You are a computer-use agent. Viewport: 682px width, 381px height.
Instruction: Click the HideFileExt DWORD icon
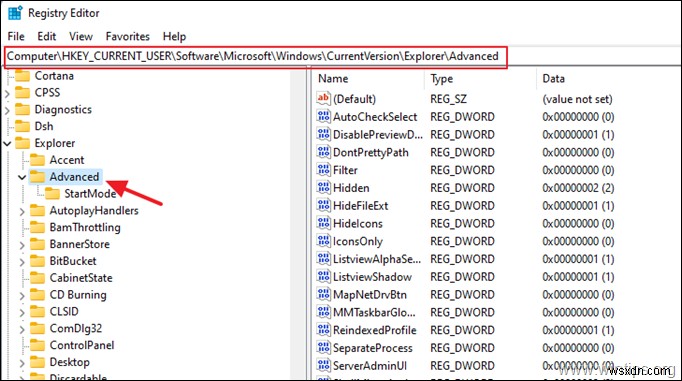coord(324,205)
